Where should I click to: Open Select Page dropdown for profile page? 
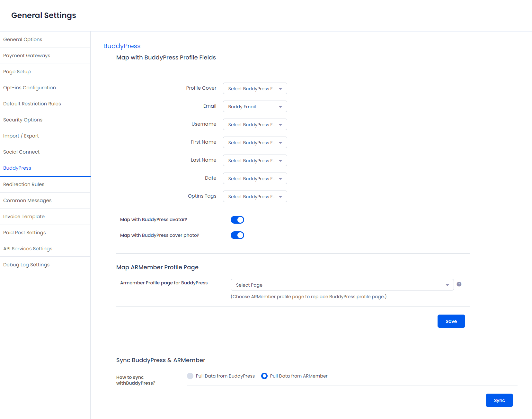click(x=342, y=285)
